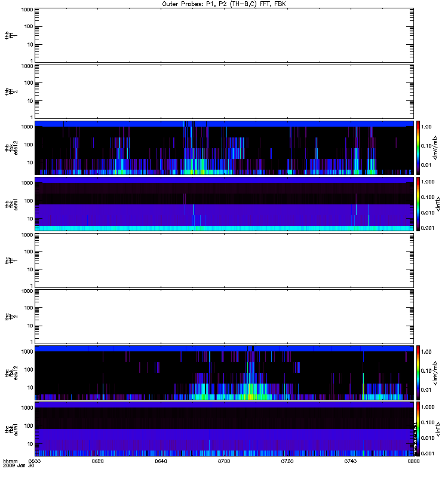This screenshot has width=448, height=478.
Task: Click the plot title "Outer Probes: P1, P2 (TH-B,C) FFT, FBK"
Action: pos(224,4)
